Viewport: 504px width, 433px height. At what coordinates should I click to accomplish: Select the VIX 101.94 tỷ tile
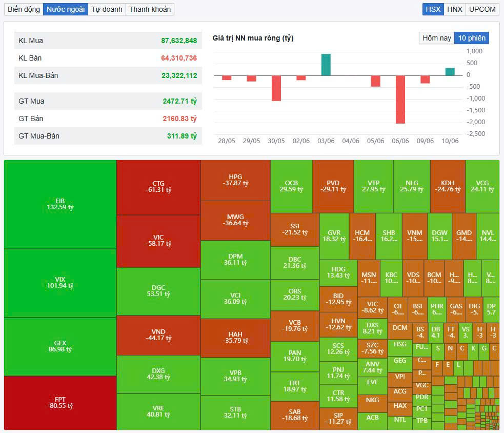[60, 283]
